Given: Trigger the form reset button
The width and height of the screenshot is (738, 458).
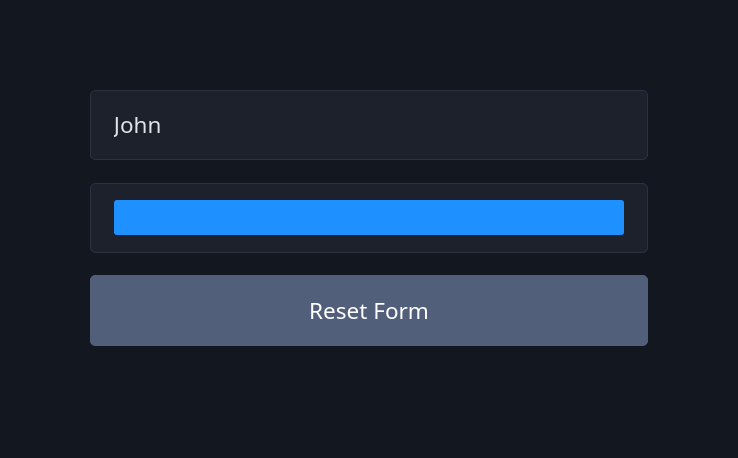Looking at the screenshot, I should coord(368,311).
